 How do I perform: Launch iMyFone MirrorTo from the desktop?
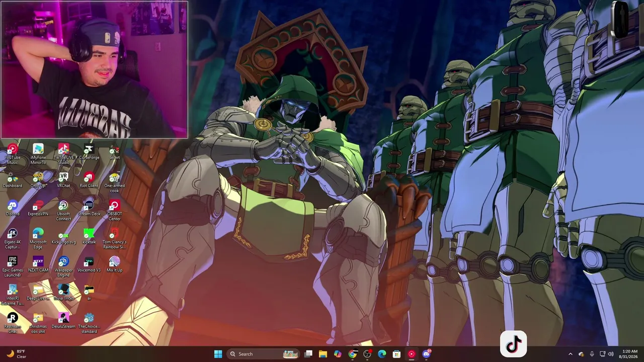pyautogui.click(x=38, y=154)
